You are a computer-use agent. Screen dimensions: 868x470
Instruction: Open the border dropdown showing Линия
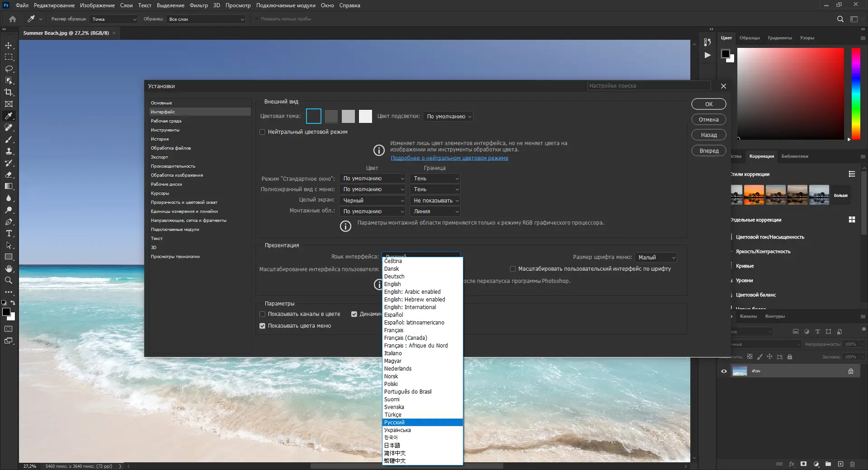click(435, 211)
